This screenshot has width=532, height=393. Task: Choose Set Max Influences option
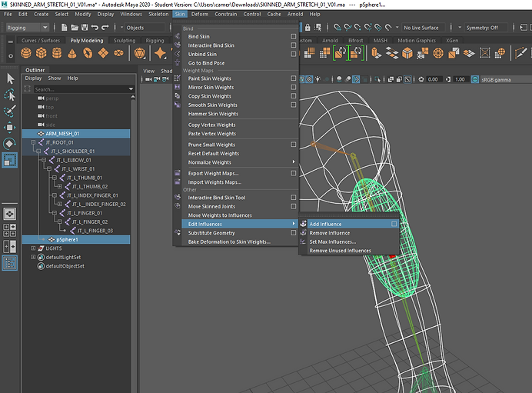[348, 241]
